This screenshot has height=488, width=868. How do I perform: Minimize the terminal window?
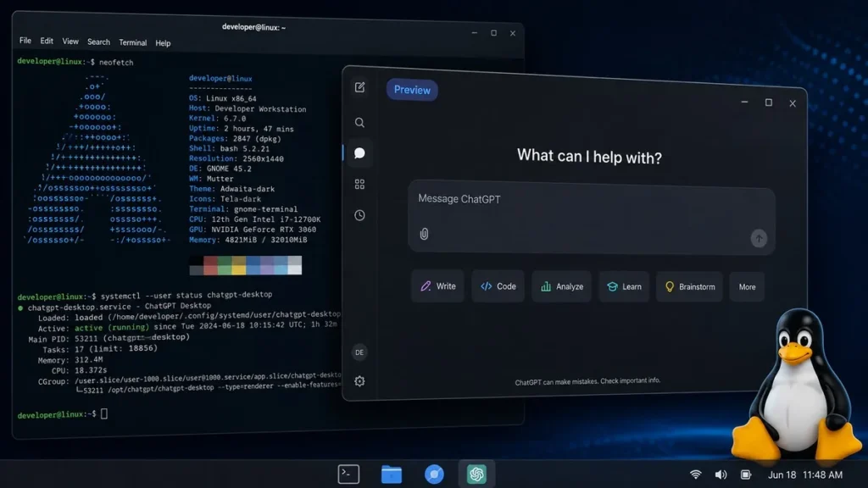click(475, 33)
